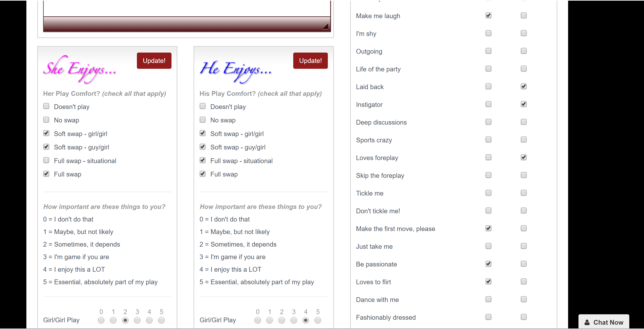
Task: Click the 'She Enjoys' Update! button
Action: 154,60
